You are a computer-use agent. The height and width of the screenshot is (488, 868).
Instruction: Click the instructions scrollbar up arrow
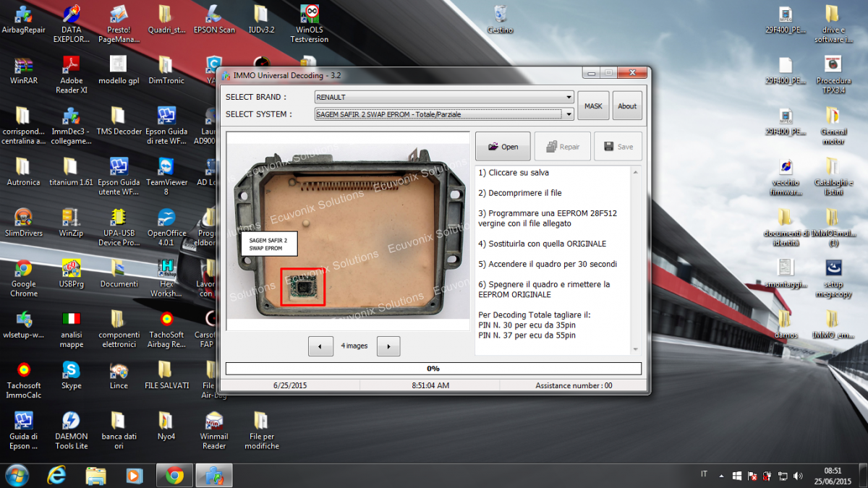[x=636, y=172]
